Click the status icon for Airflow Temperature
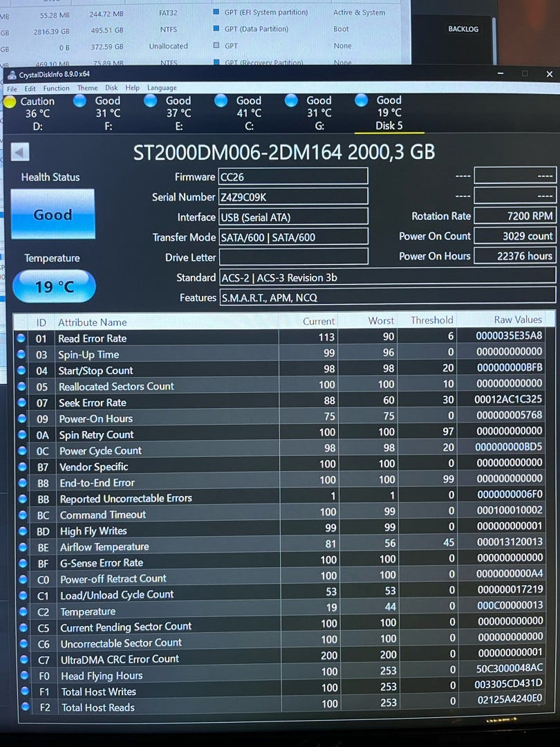560x747 pixels. (23, 547)
